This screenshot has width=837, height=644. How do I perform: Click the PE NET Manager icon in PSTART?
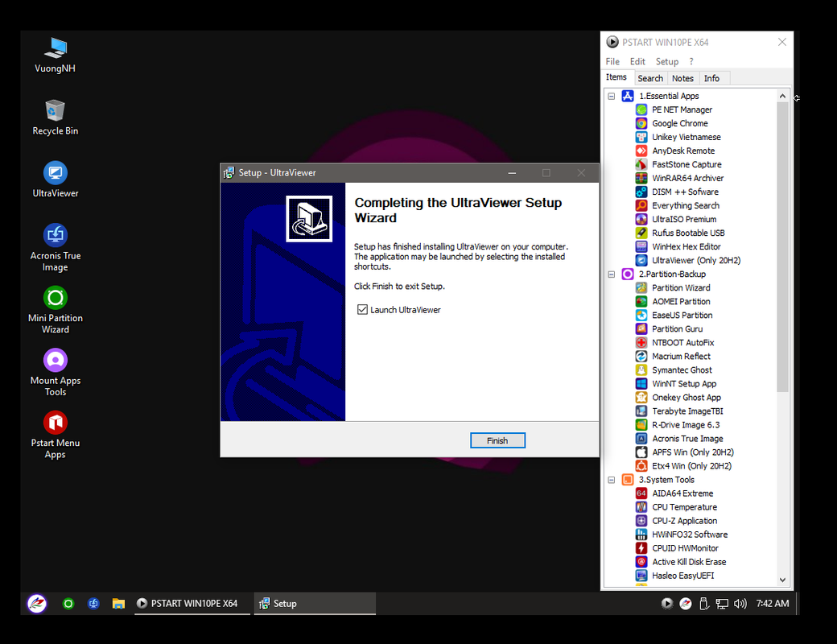click(x=641, y=109)
